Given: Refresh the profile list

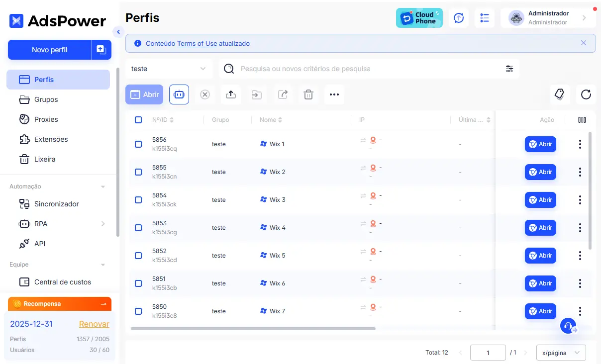Looking at the screenshot, I should (x=586, y=94).
